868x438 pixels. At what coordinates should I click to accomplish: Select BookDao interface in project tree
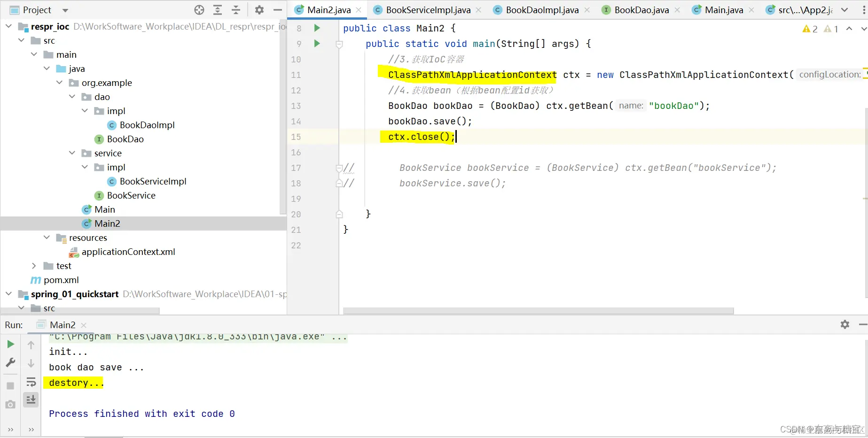125,139
